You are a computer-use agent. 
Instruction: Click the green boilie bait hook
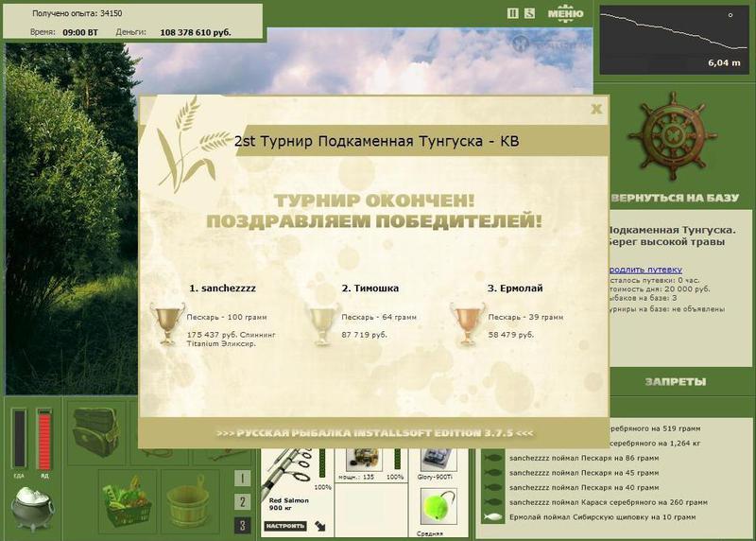coord(438,506)
